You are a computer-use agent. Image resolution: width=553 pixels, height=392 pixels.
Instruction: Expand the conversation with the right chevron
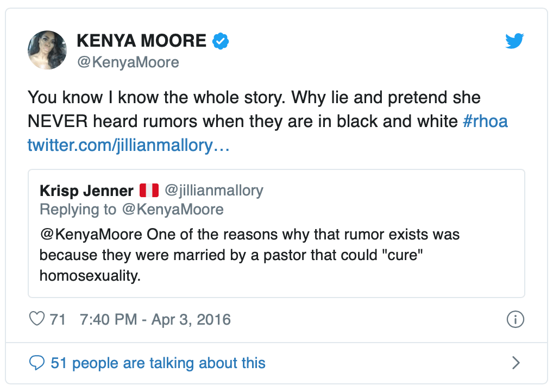pos(516,363)
